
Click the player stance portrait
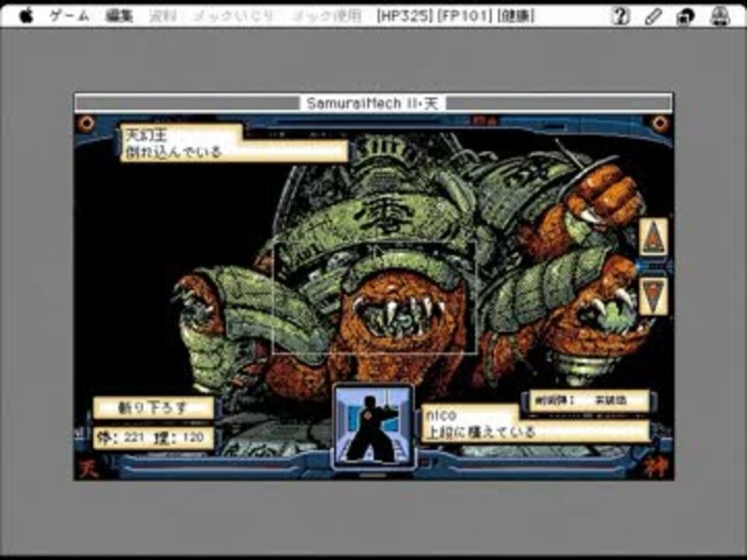point(373,425)
